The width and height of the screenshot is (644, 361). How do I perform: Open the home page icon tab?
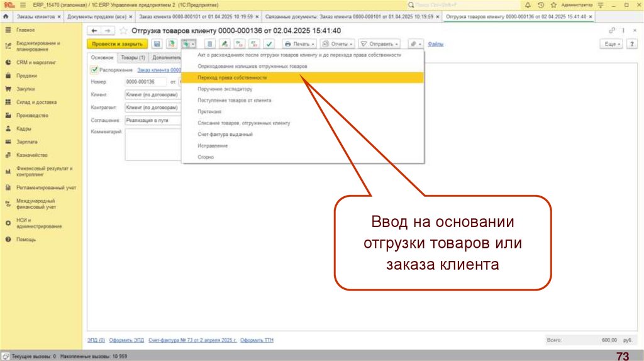click(x=6, y=16)
